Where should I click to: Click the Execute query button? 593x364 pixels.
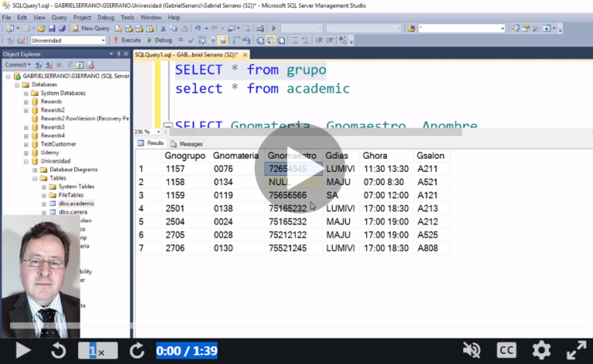point(127,40)
